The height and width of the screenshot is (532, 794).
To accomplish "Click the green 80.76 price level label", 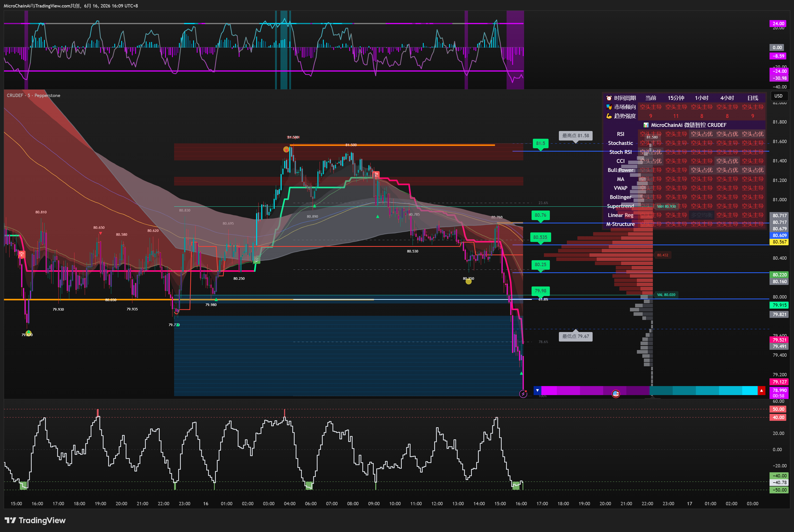I will point(540,215).
